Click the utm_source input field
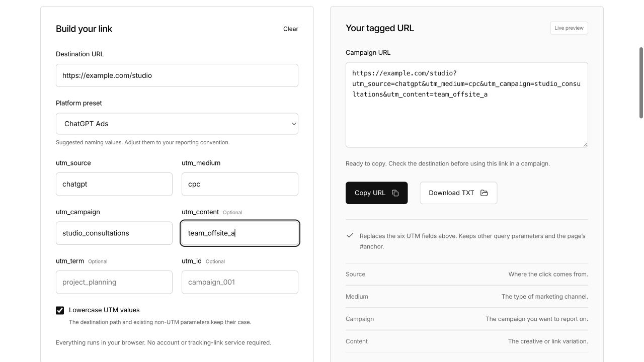This screenshot has height=362, width=644. point(114,184)
